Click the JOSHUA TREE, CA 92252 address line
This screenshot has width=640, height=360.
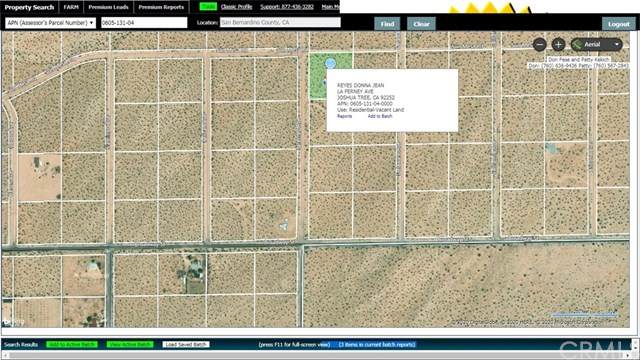tap(366, 98)
